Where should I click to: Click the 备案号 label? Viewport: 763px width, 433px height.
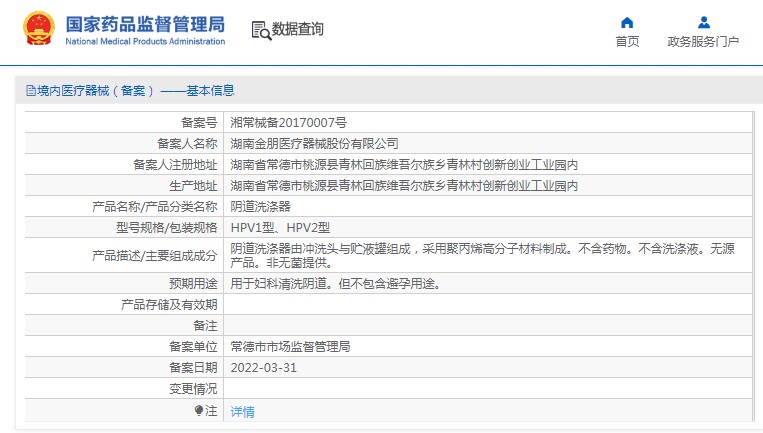tap(199, 123)
